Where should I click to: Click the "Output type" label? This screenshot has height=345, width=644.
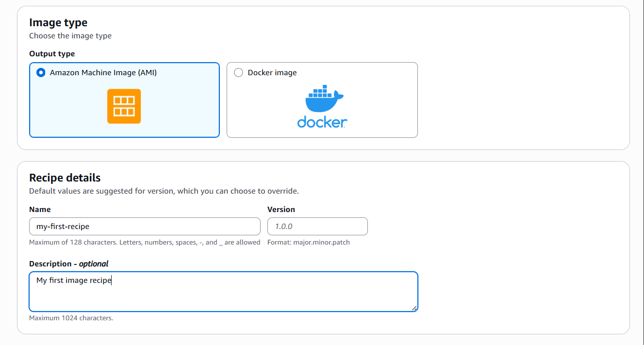point(52,54)
